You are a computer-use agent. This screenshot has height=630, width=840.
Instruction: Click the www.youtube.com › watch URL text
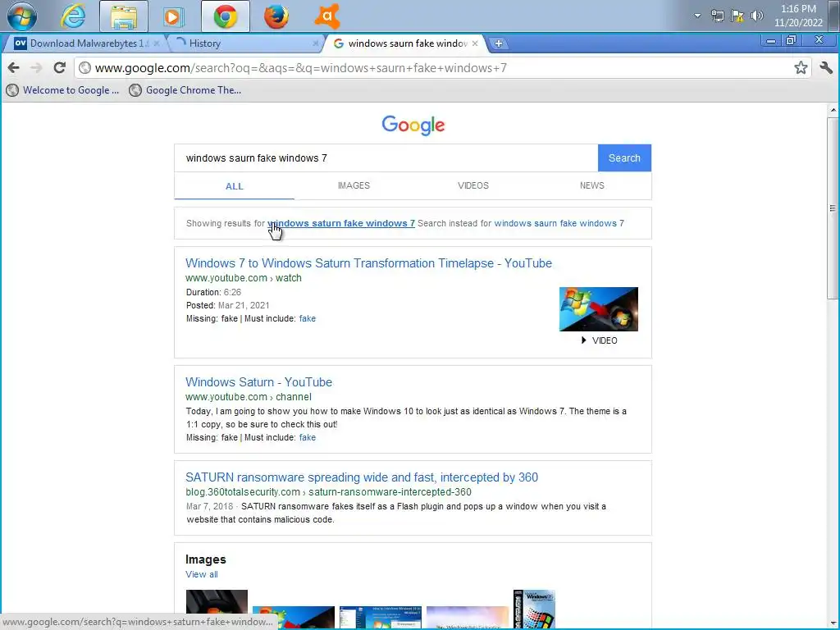pos(244,278)
